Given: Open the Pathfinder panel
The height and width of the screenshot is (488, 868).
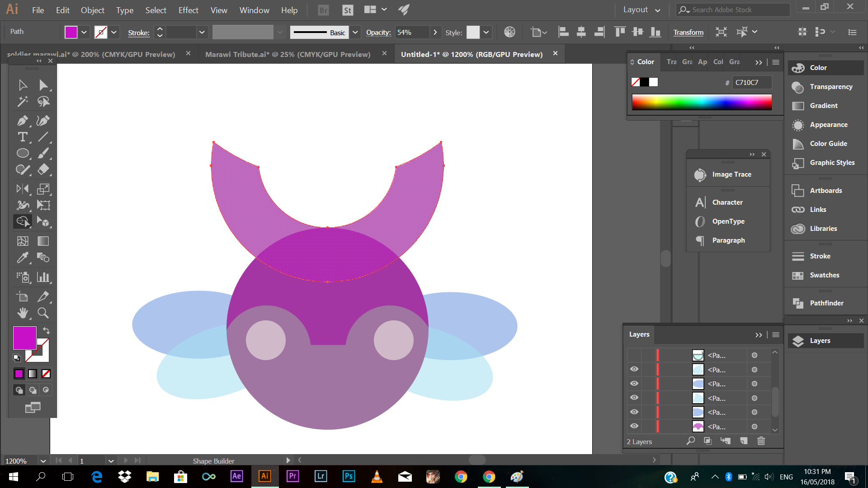Looking at the screenshot, I should [826, 303].
